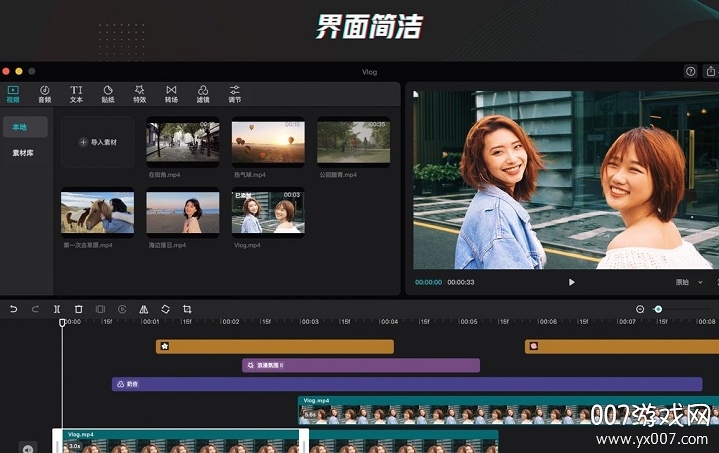Click the undo arrow in timeline toolbar
The image size is (719, 453).
coord(13,309)
